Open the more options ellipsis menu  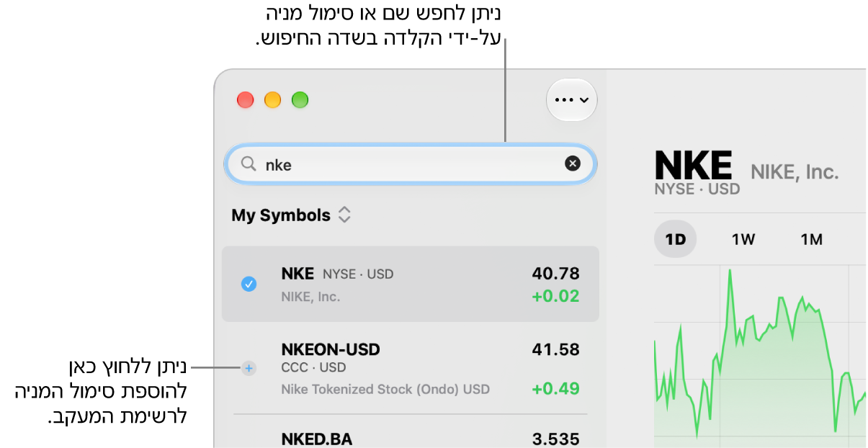pyautogui.click(x=572, y=100)
